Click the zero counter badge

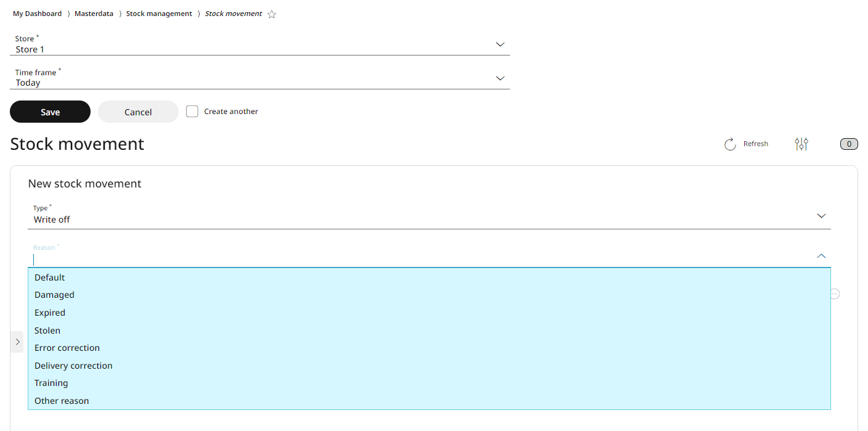(x=849, y=144)
